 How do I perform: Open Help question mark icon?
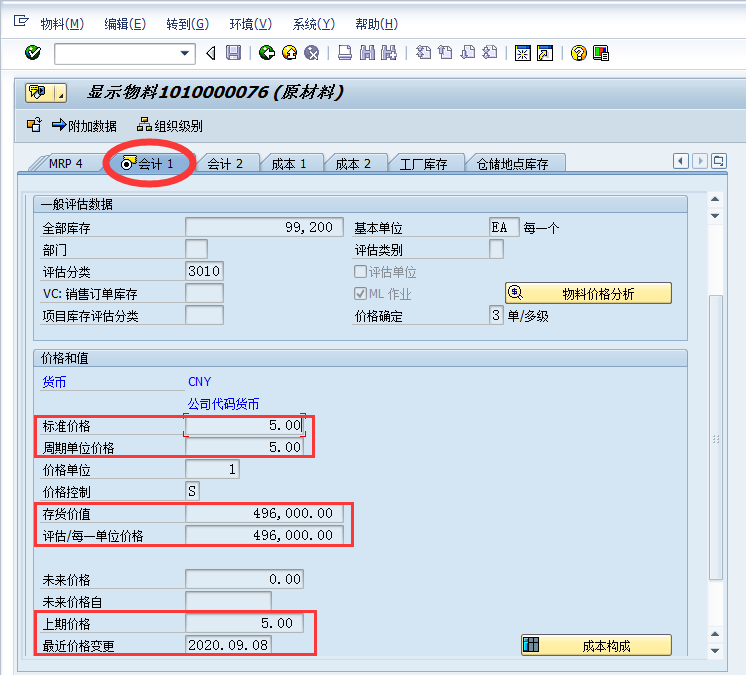tap(579, 53)
